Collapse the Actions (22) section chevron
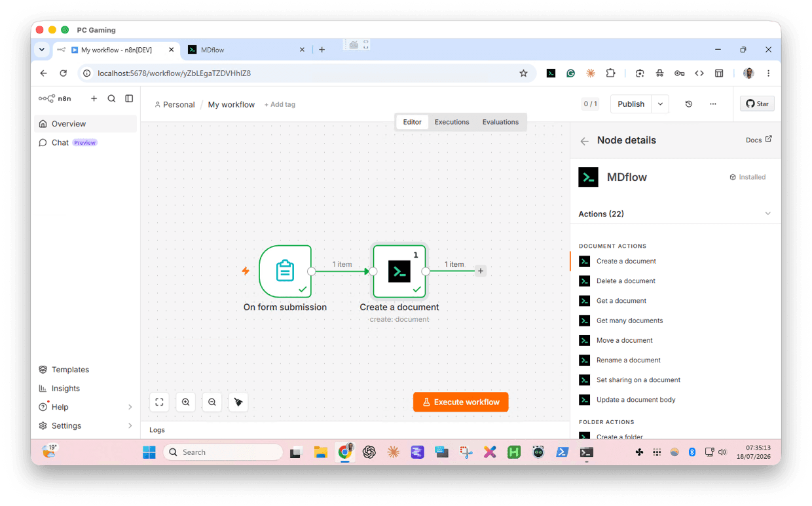 pyautogui.click(x=768, y=214)
